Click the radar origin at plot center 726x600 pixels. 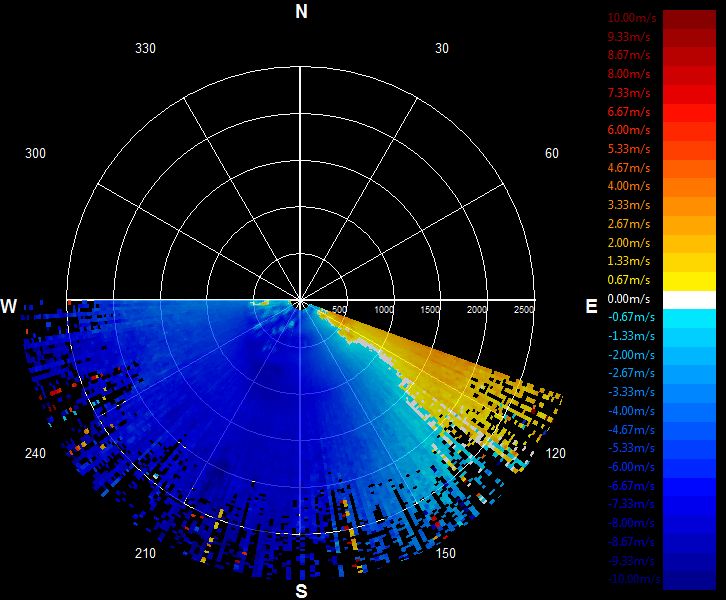(x=300, y=304)
